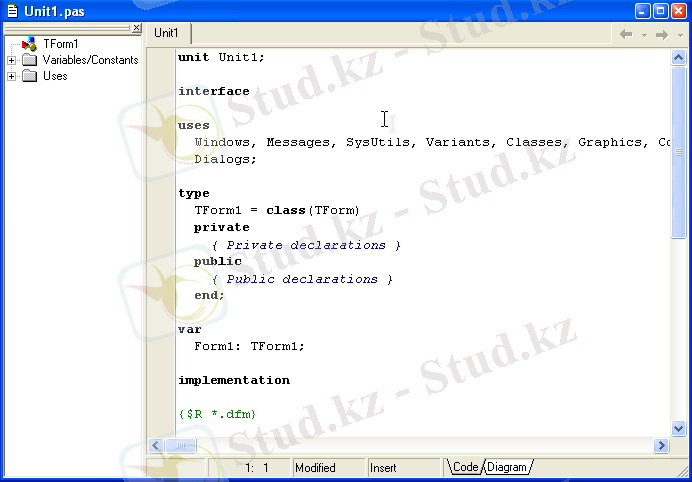Select Variables/Constants tree label

click(90, 60)
